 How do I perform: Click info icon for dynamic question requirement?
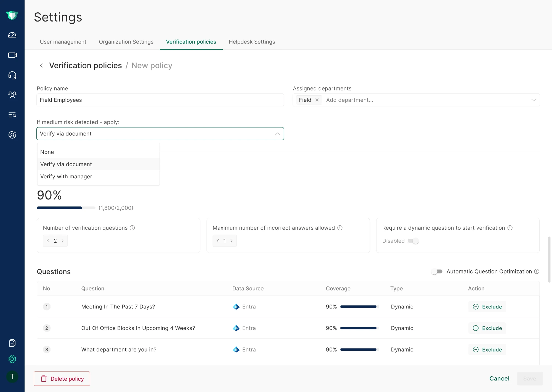(x=510, y=228)
